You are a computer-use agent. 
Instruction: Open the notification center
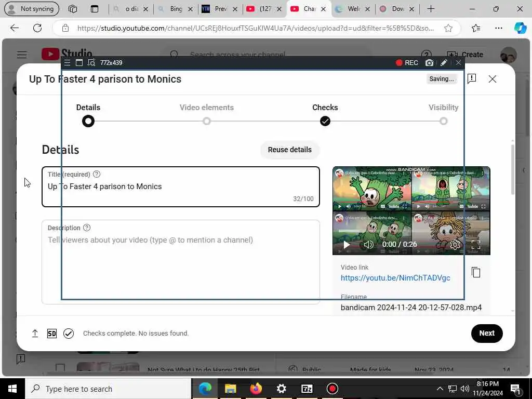point(515,389)
